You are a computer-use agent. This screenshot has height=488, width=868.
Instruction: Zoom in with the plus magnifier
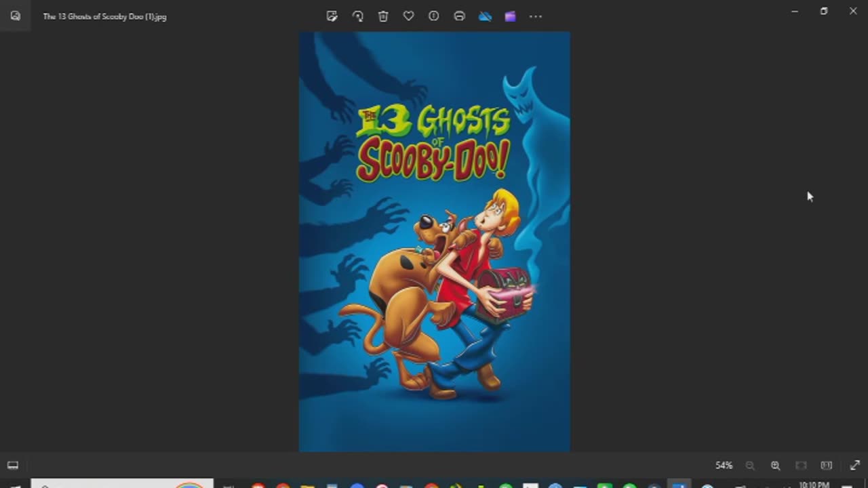775,466
